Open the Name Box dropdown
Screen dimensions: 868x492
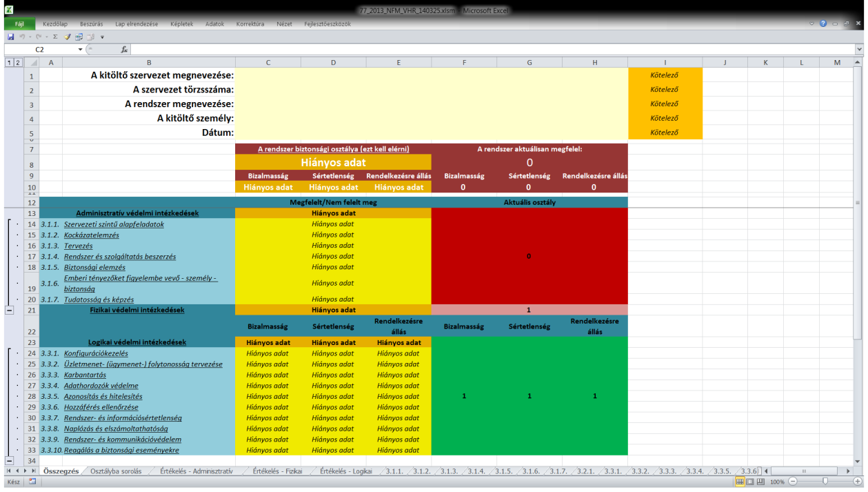tap(80, 50)
